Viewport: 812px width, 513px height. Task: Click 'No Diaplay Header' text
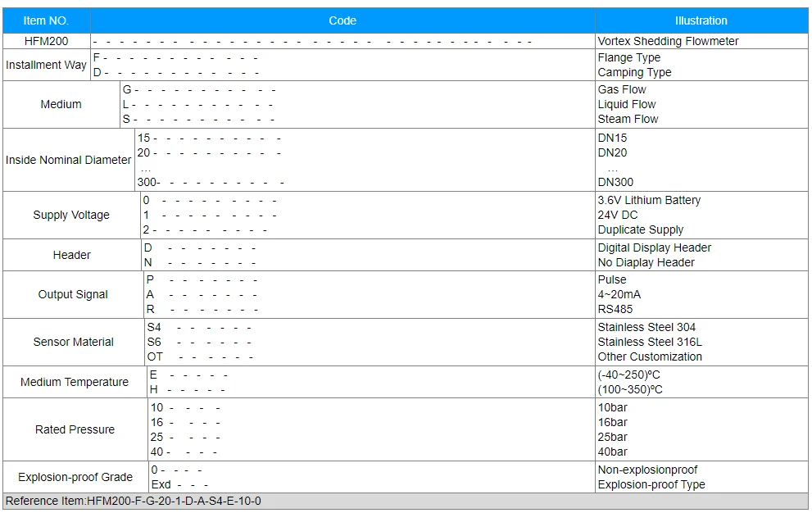646,263
